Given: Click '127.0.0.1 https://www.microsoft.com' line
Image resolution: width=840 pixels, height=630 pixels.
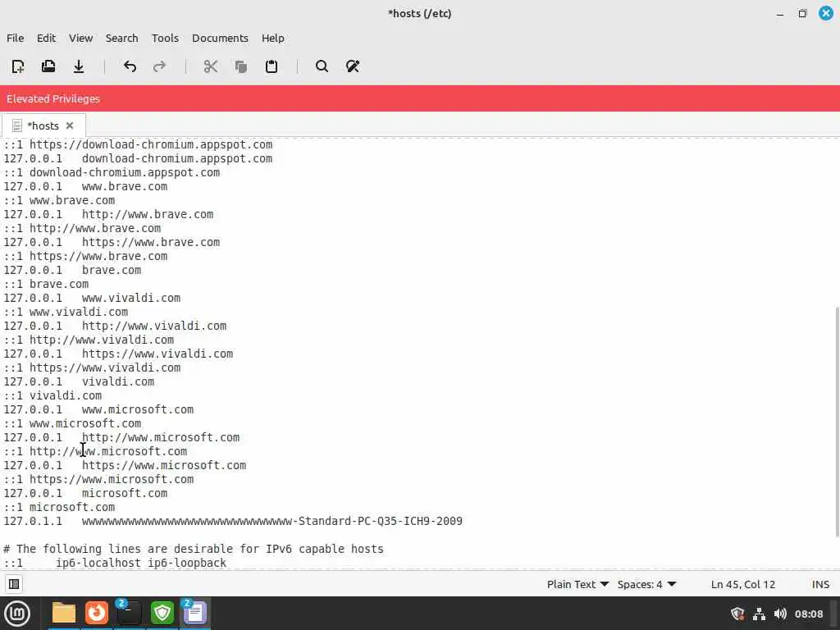Looking at the screenshot, I should [125, 465].
